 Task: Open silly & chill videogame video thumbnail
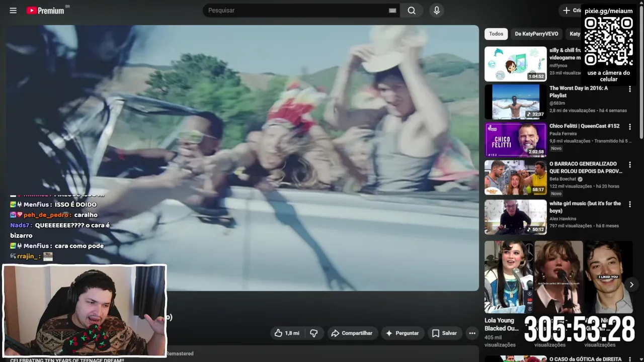tap(515, 64)
